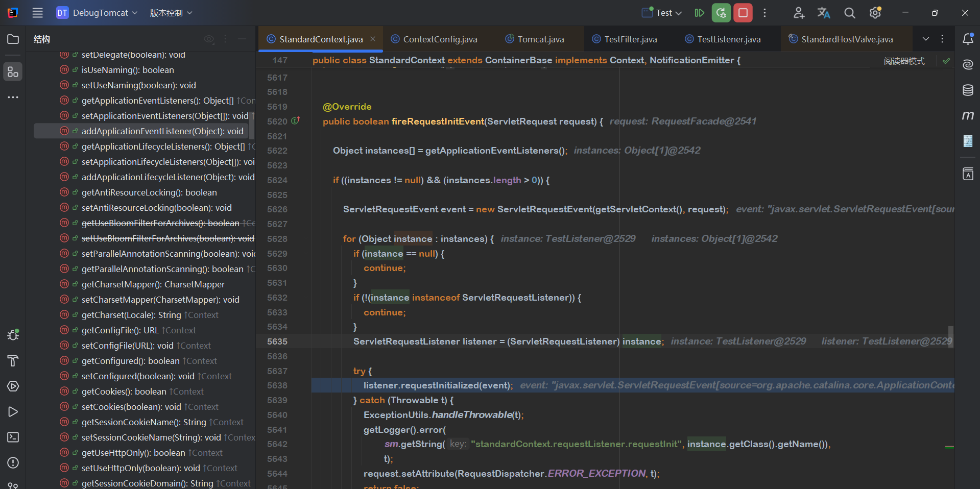The height and width of the screenshot is (489, 980).
Task: Open the Project tool window folder icon
Action: click(13, 39)
